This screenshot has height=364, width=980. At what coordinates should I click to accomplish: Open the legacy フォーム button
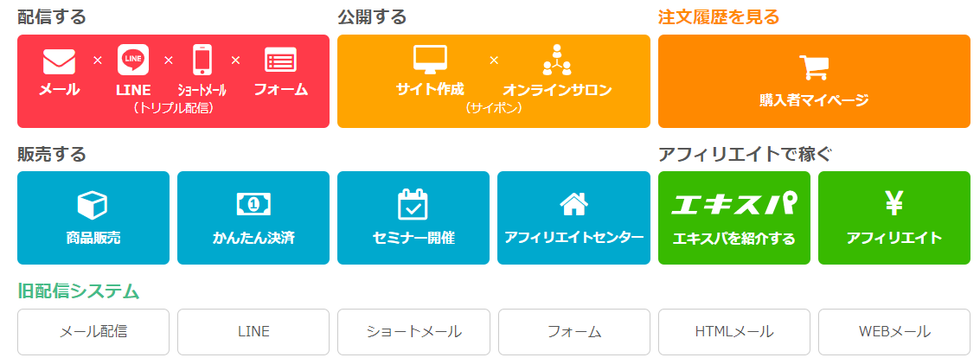click(x=573, y=331)
